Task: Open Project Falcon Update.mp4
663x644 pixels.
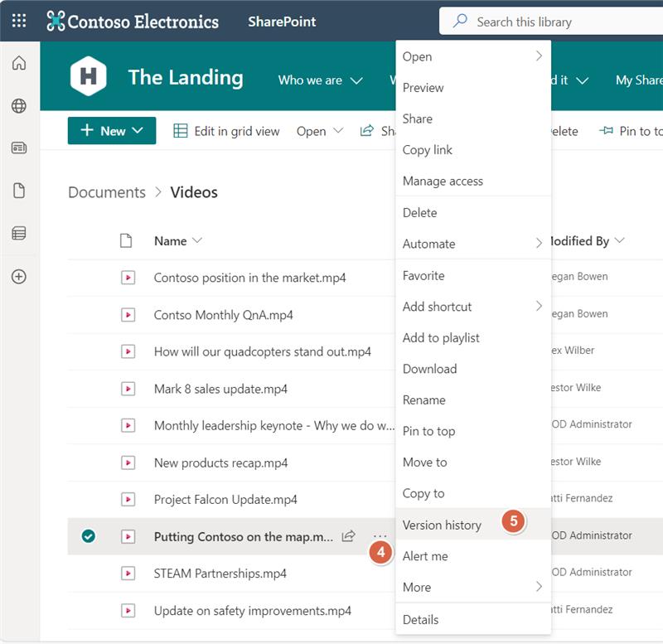Action: click(225, 500)
